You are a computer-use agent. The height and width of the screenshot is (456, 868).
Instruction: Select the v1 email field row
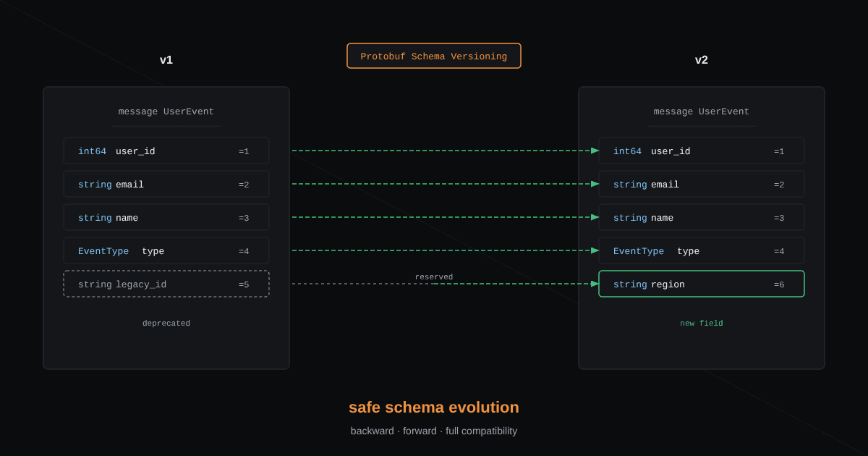[x=166, y=184]
